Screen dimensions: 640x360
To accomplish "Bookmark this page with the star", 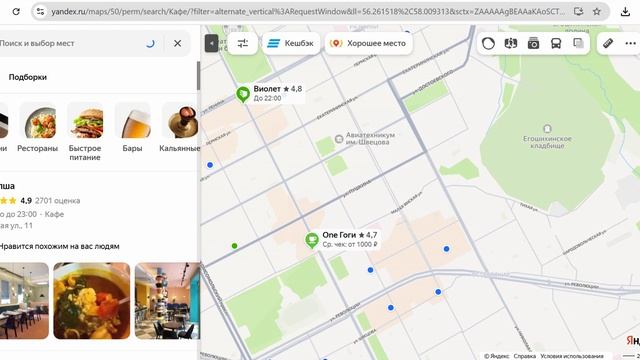I will point(597,11).
